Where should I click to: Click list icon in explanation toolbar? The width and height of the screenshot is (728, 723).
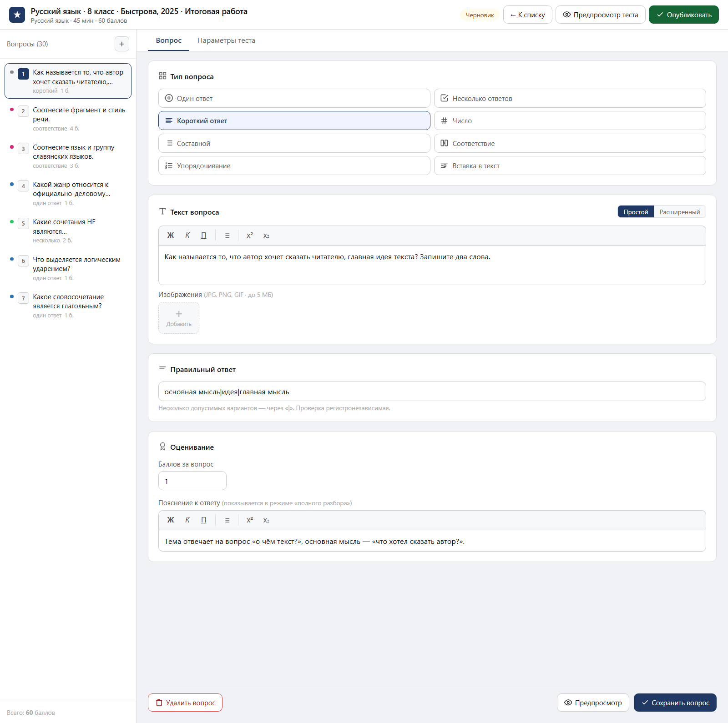point(227,520)
